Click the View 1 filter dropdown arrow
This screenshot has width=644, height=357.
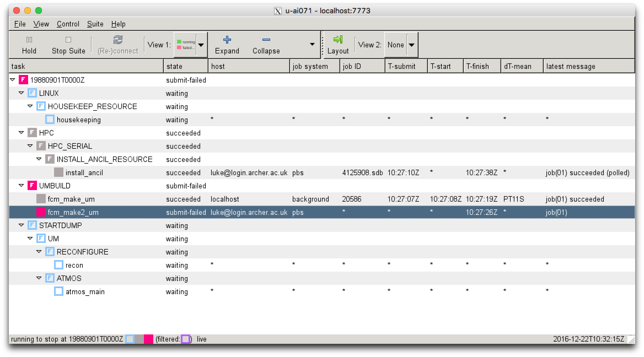(x=201, y=45)
